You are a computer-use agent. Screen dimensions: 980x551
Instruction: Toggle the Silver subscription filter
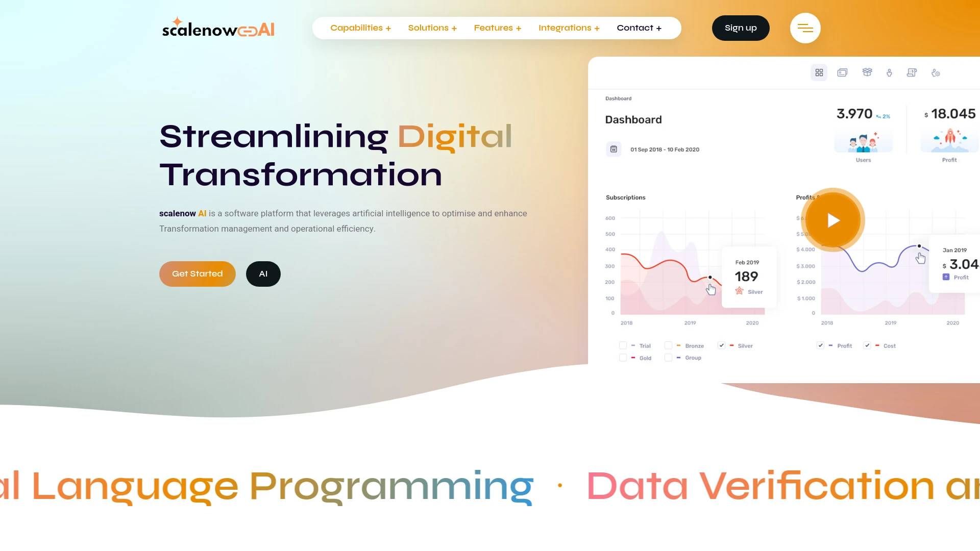(x=722, y=345)
